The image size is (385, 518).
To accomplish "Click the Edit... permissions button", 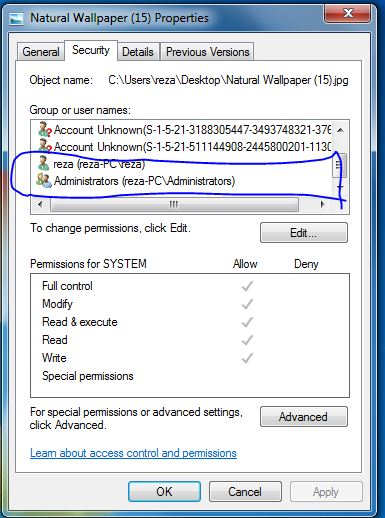I will point(304,233).
